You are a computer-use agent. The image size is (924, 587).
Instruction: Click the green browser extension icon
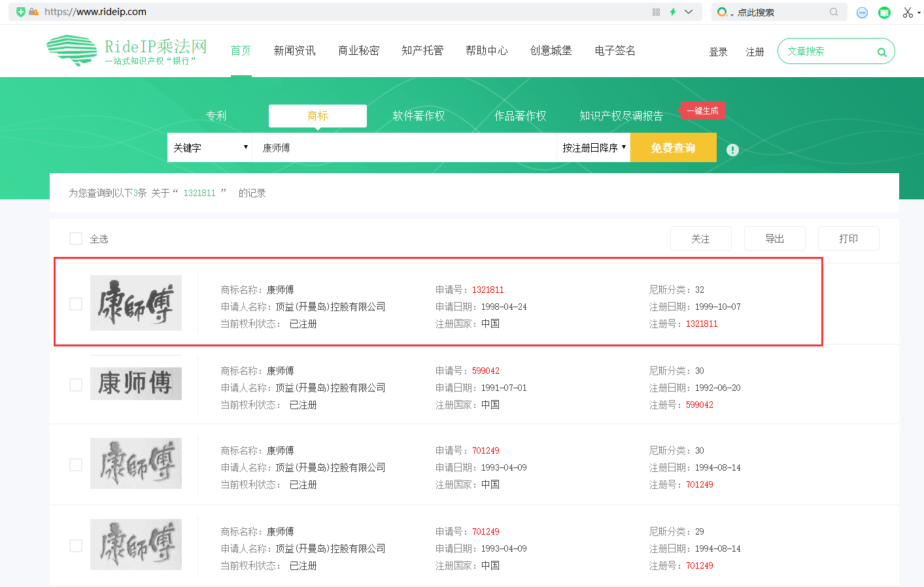884,12
